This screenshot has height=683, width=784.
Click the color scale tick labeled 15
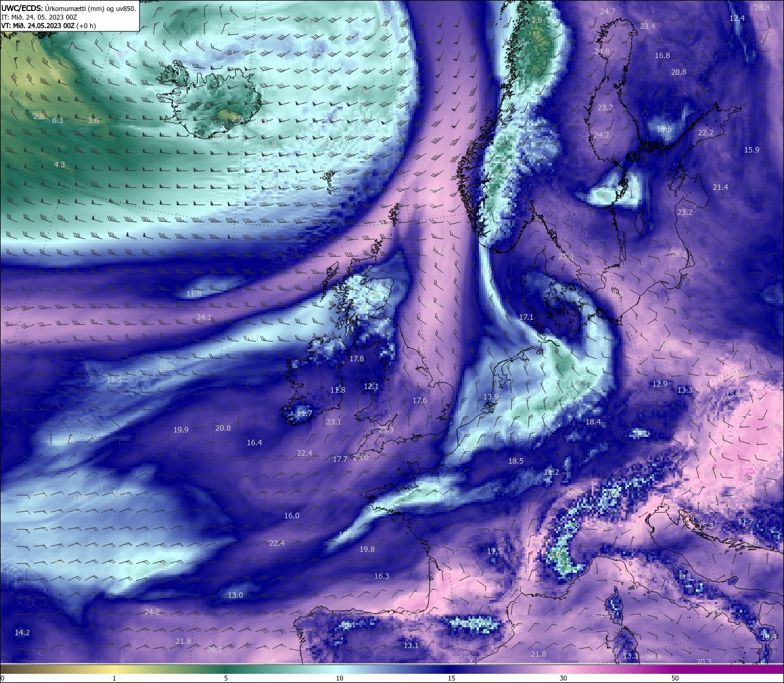(x=451, y=678)
